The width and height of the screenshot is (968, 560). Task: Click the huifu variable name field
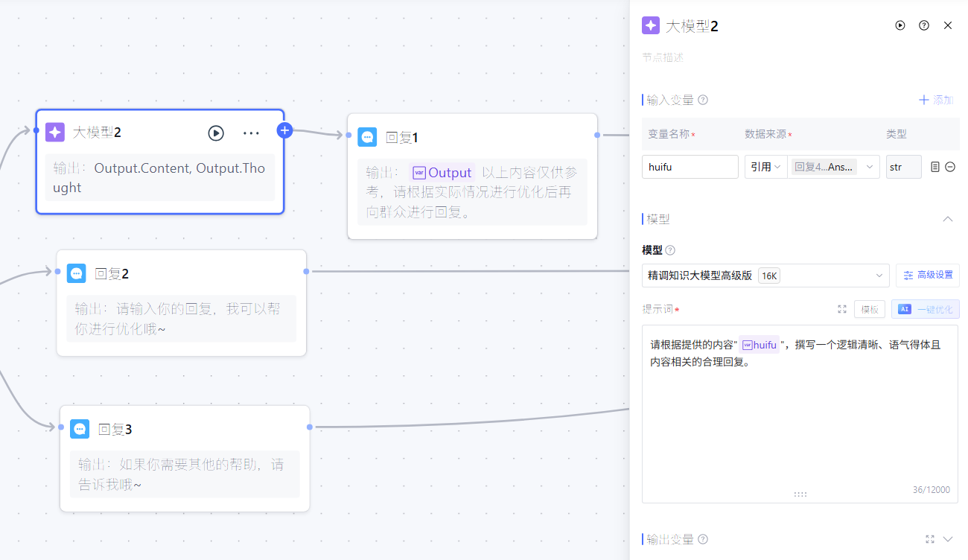(x=690, y=167)
